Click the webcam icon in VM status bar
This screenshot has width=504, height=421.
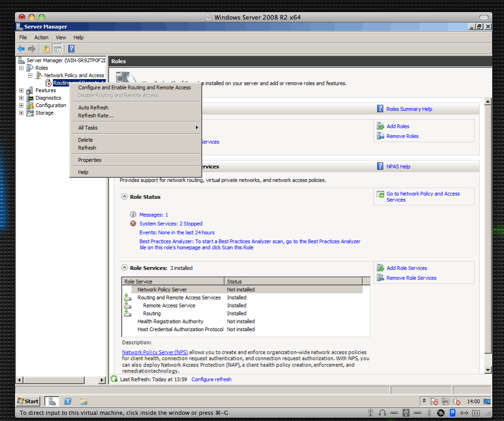point(371,413)
